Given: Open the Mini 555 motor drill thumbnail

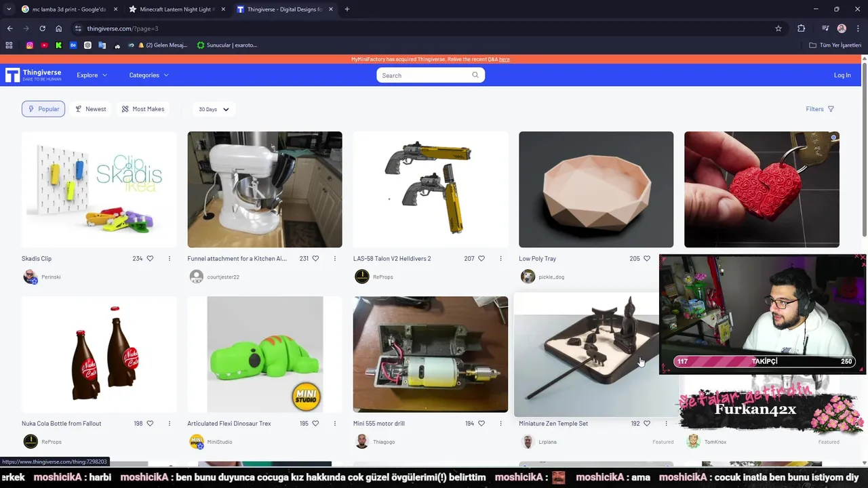Looking at the screenshot, I should click(x=431, y=354).
